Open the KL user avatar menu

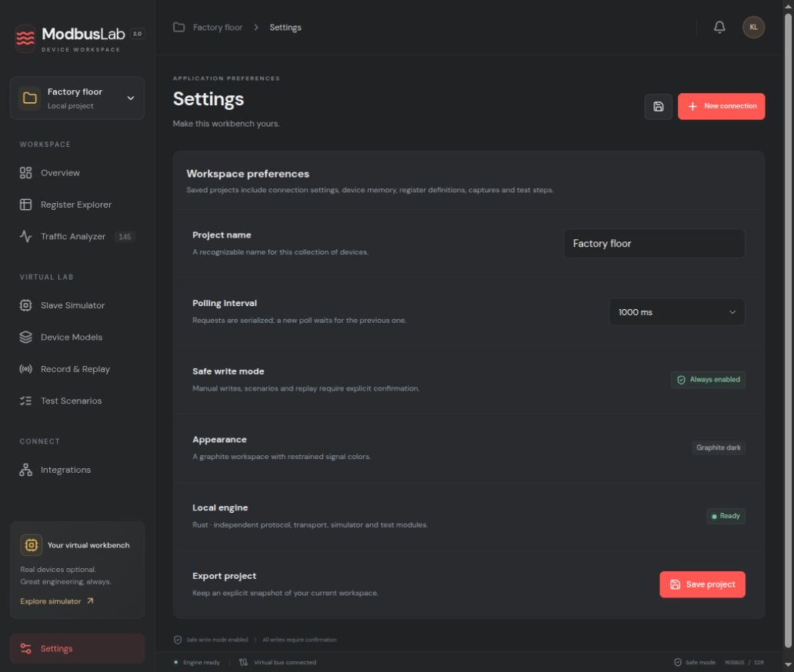click(753, 28)
